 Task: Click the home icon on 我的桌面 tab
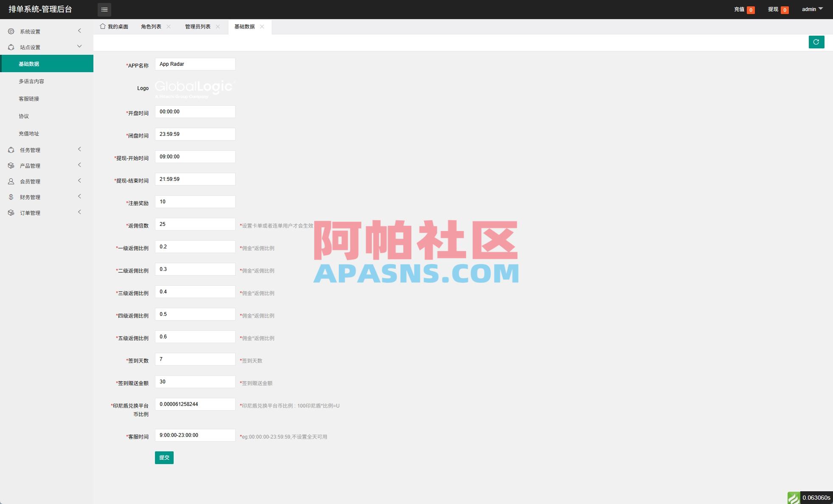pos(102,26)
